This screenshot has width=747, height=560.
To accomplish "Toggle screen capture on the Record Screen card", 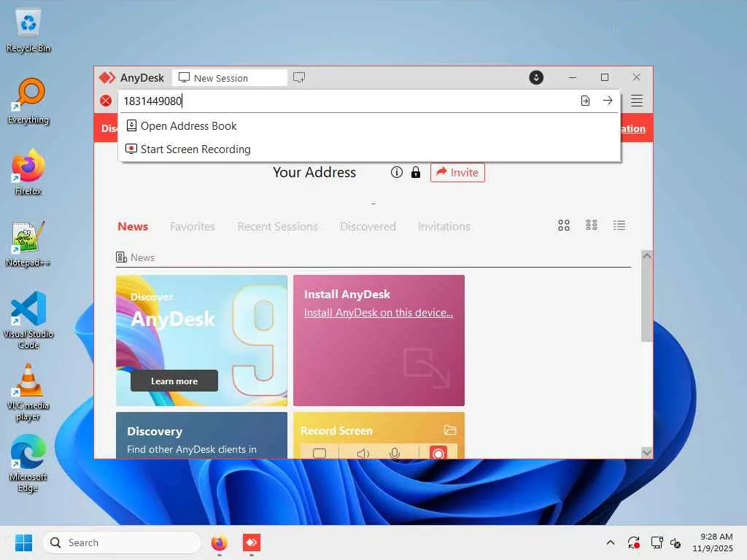I will (320, 453).
